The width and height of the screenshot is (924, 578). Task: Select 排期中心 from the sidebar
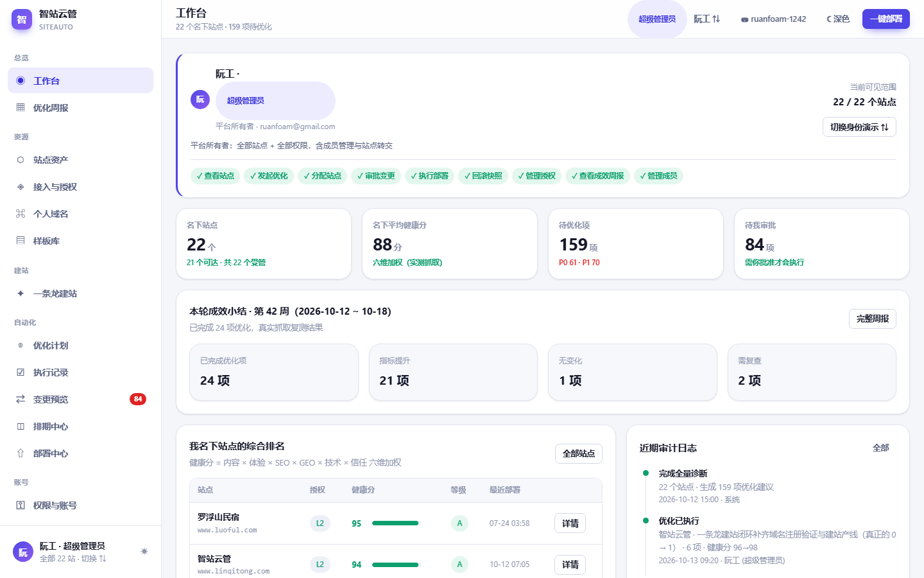tap(80, 426)
